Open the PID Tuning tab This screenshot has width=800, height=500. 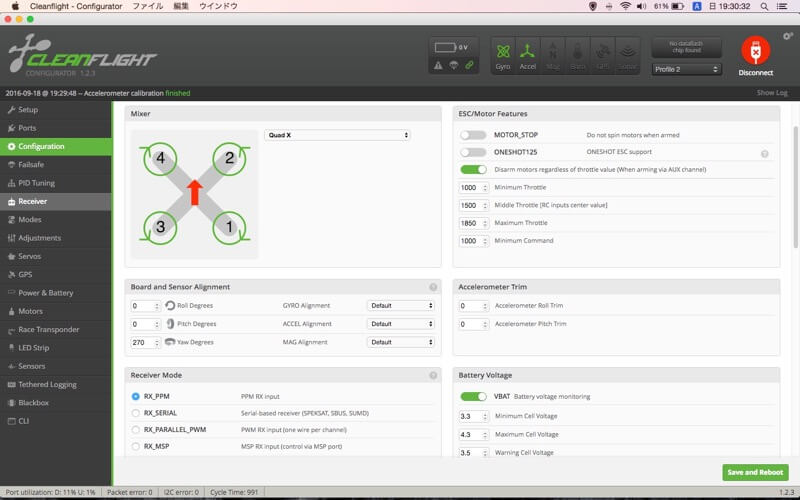coord(56,183)
